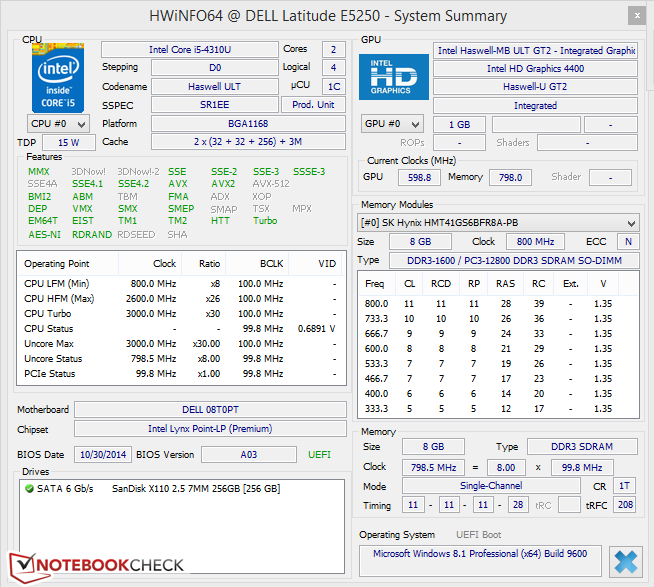Click the memory module Size 8 GB field
This screenshot has width=654, height=587.
[420, 242]
